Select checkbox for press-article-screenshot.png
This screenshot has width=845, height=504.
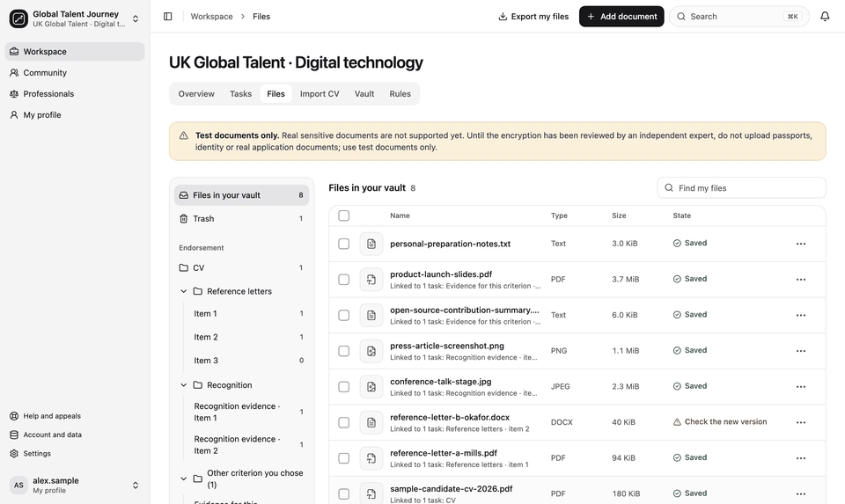[x=344, y=351]
